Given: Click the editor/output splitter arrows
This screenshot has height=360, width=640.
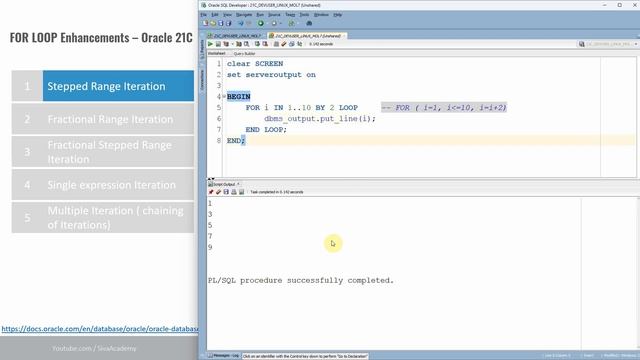Looking at the screenshot, I should click(x=211, y=179).
